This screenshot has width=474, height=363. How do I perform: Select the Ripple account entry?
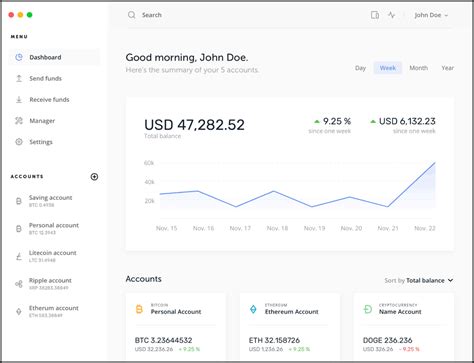[50, 284]
